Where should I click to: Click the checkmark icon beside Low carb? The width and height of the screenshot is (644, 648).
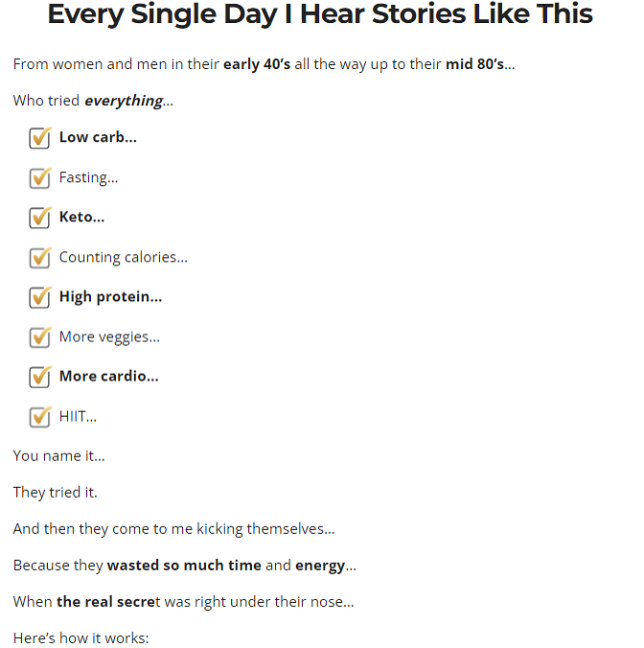tap(40, 138)
